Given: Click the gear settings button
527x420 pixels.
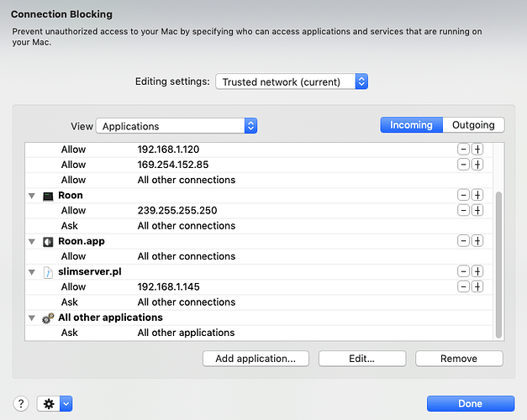Looking at the screenshot, I should 49,403.
